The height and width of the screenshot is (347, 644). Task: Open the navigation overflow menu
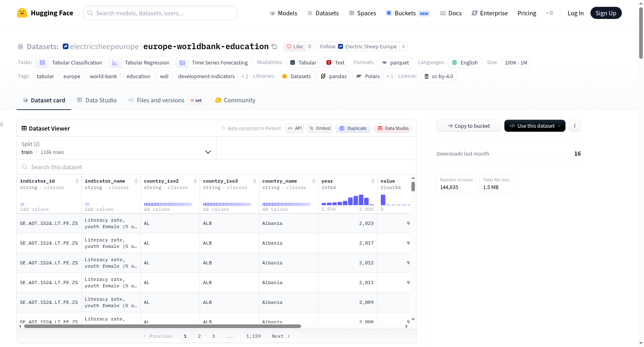coord(549,13)
